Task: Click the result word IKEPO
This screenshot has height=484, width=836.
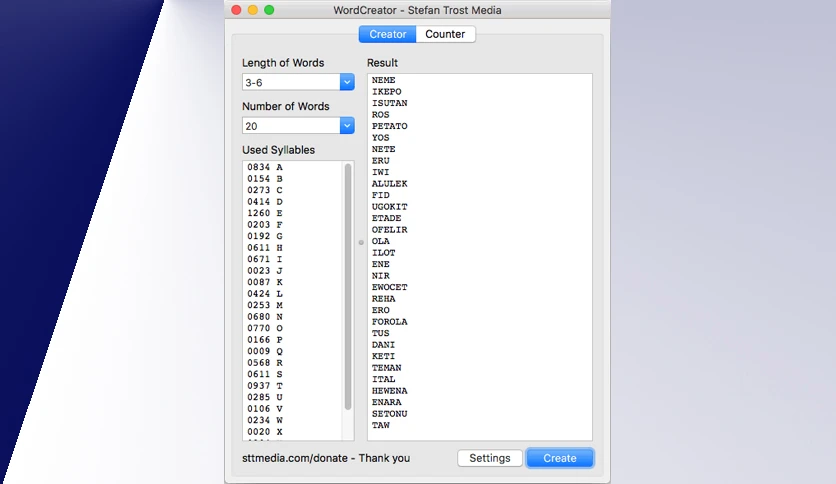Action: tap(387, 92)
